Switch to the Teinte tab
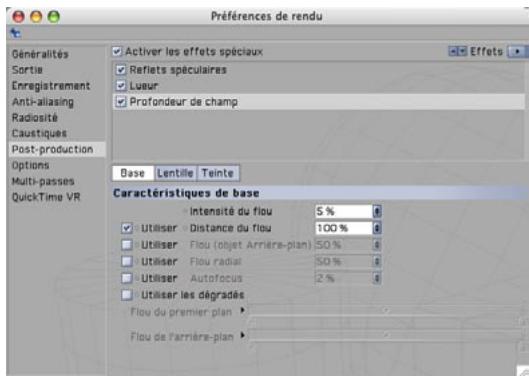The height and width of the screenshot is (376, 529). (x=218, y=173)
